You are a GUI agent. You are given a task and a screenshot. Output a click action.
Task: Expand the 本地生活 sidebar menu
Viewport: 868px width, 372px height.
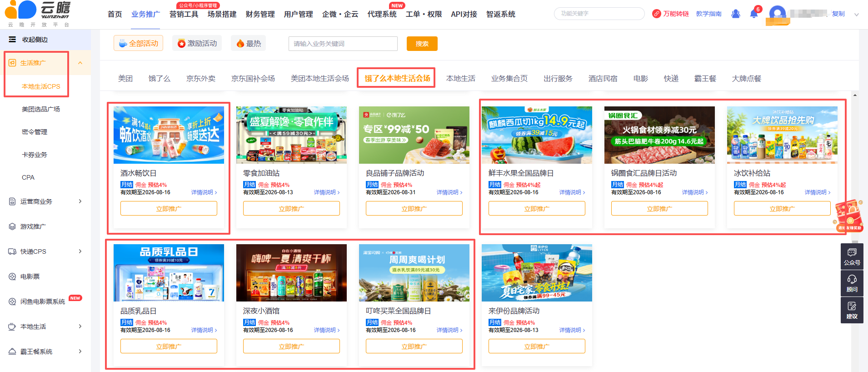(80, 326)
